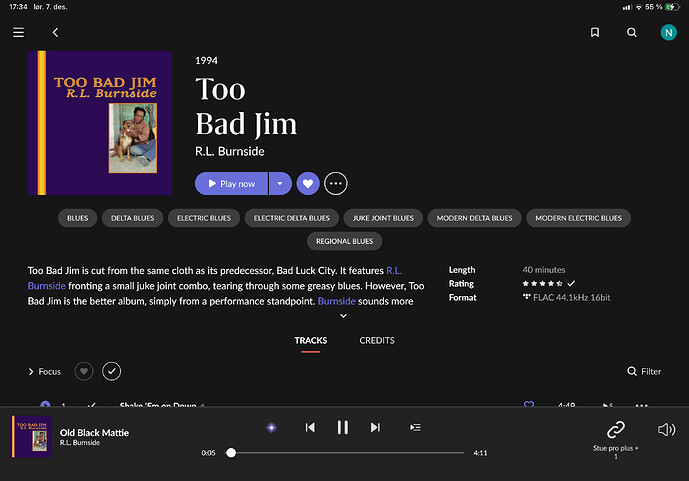689x481 pixels.
Task: Select the MODERN DELTA BLUES tag
Action: click(475, 218)
